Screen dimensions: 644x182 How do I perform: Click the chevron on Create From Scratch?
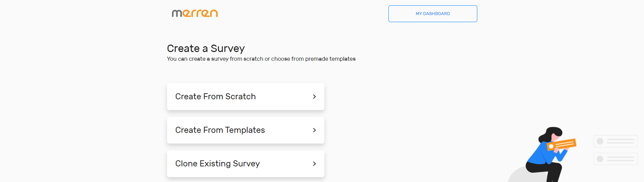pyautogui.click(x=314, y=97)
